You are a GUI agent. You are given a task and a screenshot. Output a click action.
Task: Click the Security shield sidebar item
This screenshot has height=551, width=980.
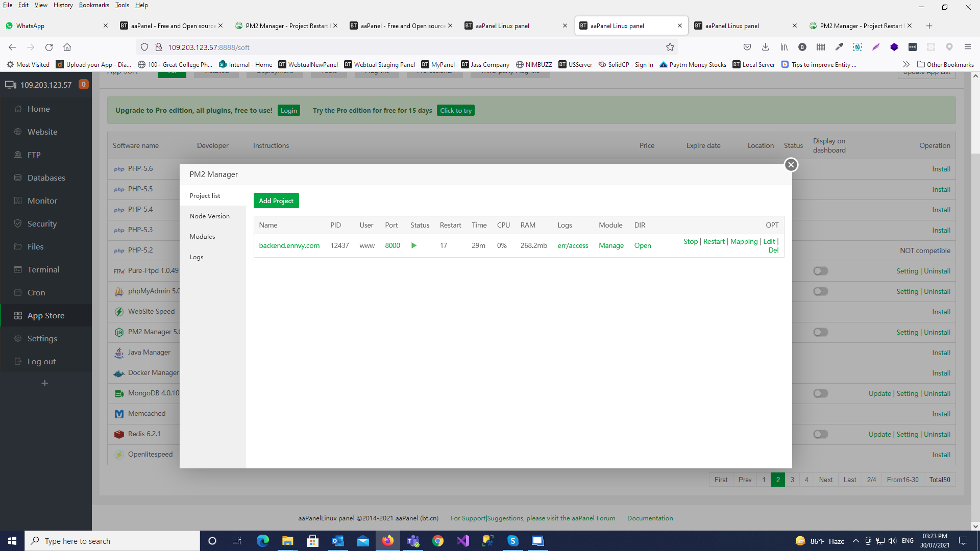click(42, 223)
